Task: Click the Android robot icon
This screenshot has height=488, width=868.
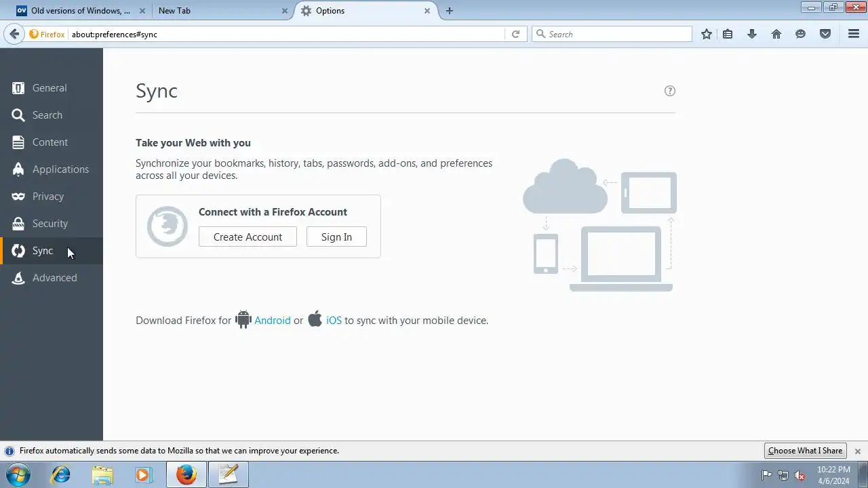Action: click(243, 319)
